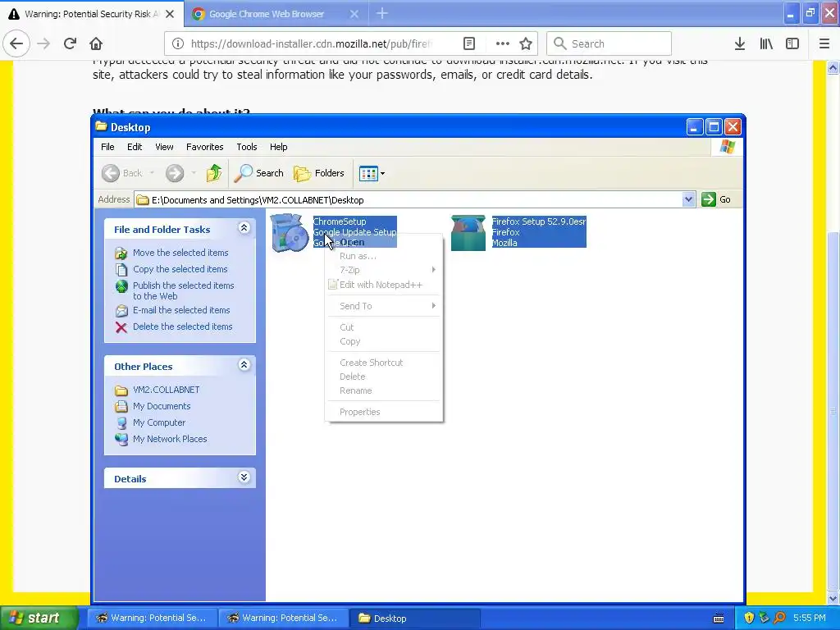Open Firefox downloads arrow icon
This screenshot has height=630, width=840.
(x=740, y=43)
